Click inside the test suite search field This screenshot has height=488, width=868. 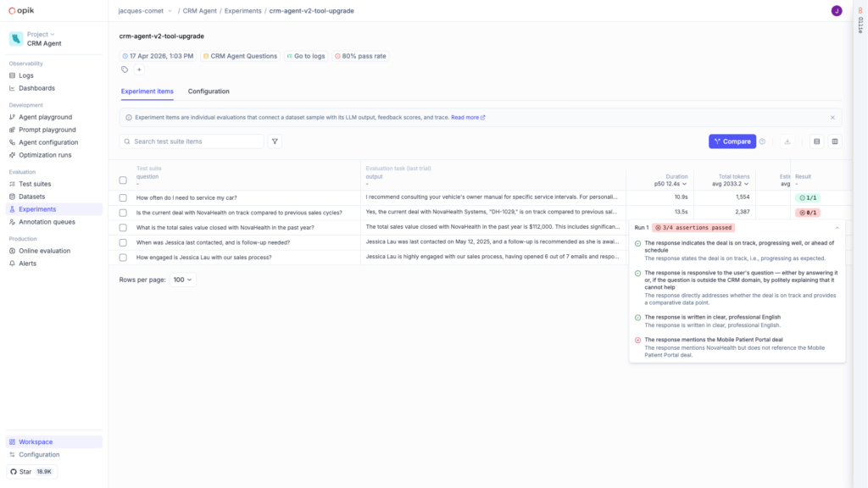coord(191,141)
